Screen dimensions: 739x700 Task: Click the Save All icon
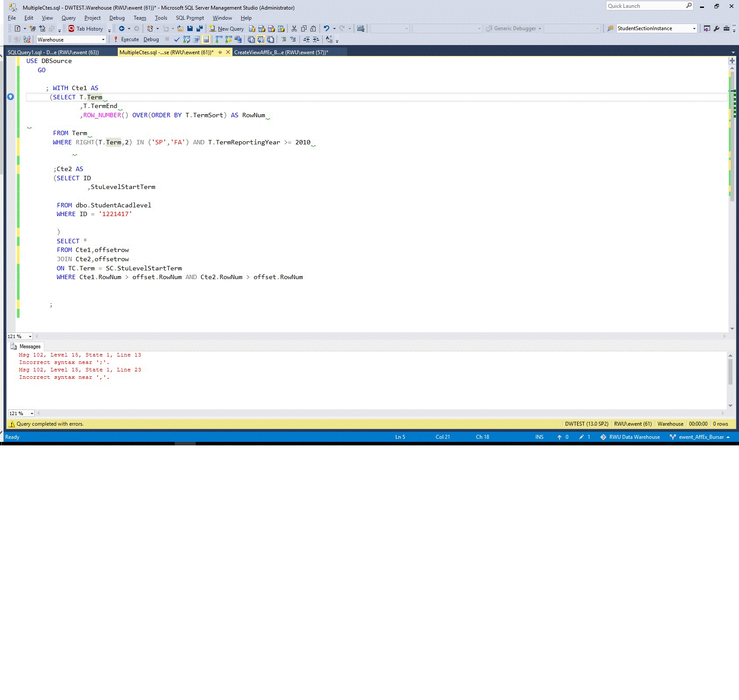pyautogui.click(x=200, y=29)
